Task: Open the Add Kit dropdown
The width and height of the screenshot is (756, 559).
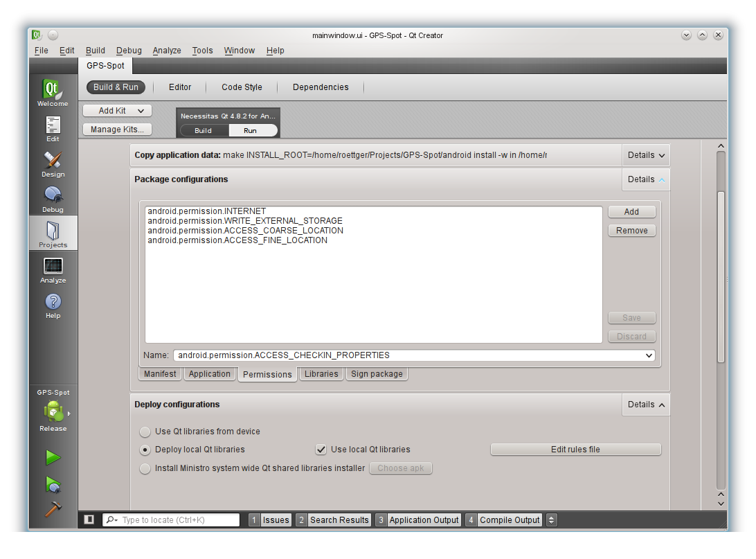Action: (117, 111)
